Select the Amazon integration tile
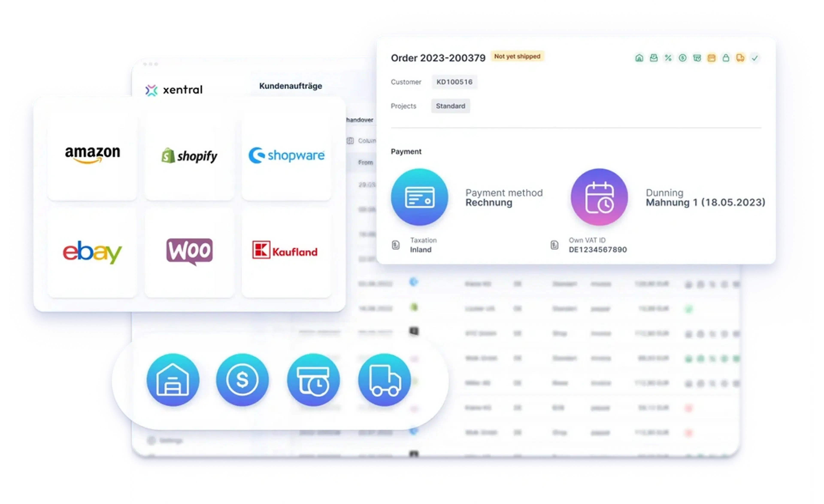This screenshot has height=504, width=824. pos(92,155)
